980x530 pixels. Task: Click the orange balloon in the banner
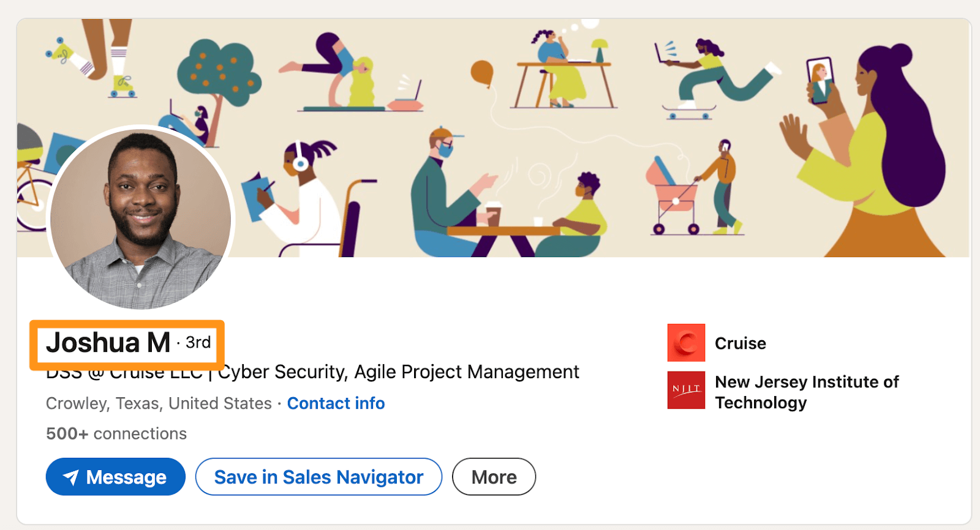481,72
